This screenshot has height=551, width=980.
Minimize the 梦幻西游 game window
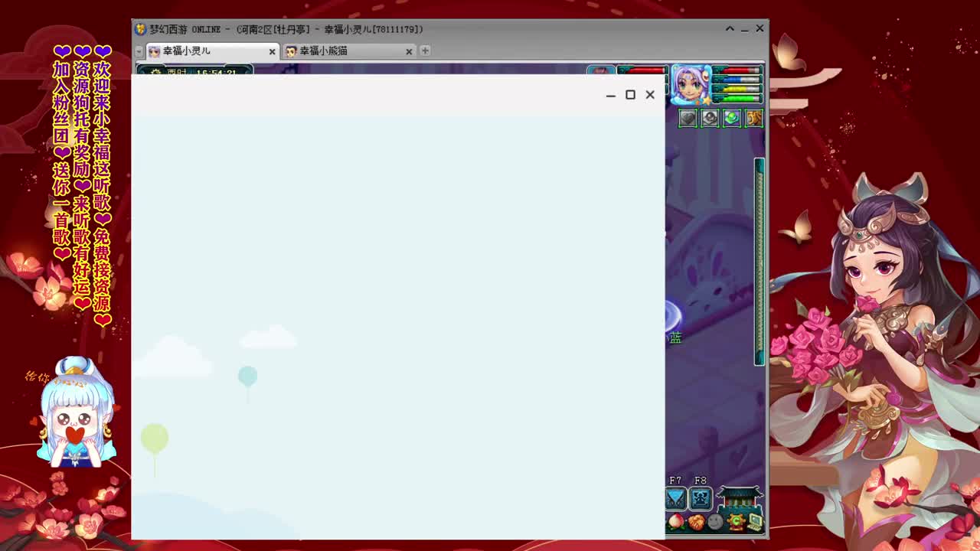[744, 29]
